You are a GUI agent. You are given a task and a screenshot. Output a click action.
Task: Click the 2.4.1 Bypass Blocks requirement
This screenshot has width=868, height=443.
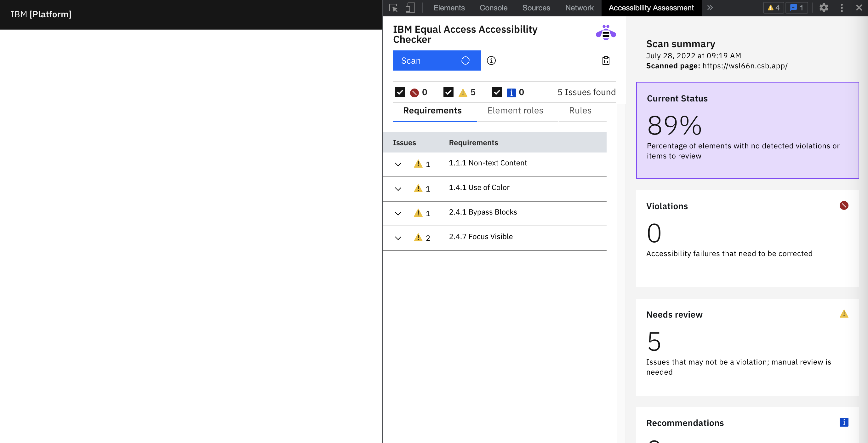pyautogui.click(x=483, y=212)
